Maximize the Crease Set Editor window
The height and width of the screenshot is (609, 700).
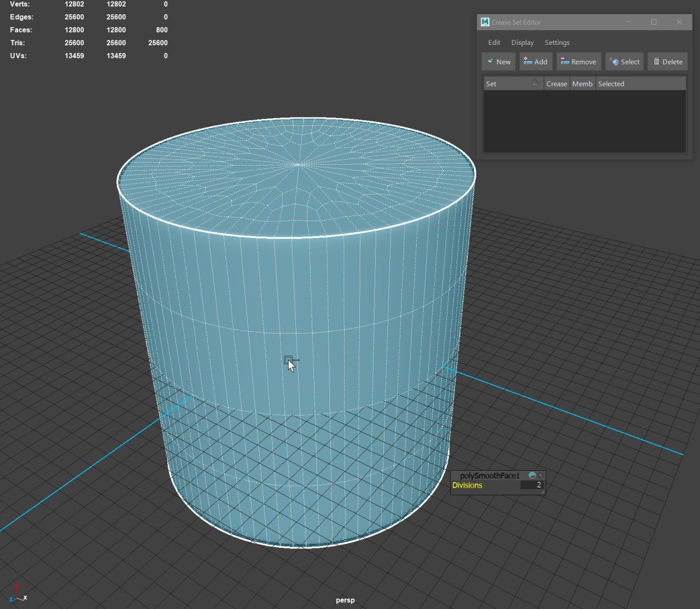click(654, 22)
